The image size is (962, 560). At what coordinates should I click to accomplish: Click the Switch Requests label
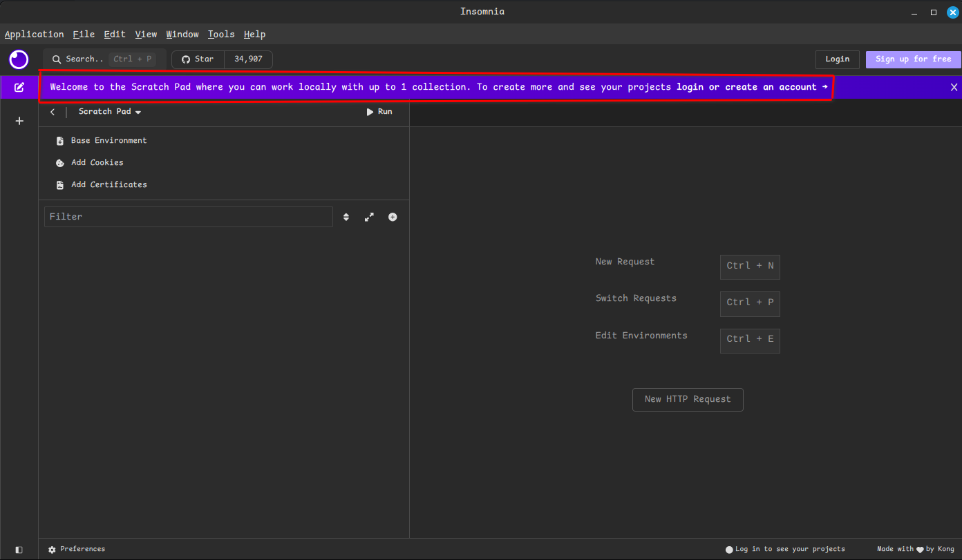point(636,298)
